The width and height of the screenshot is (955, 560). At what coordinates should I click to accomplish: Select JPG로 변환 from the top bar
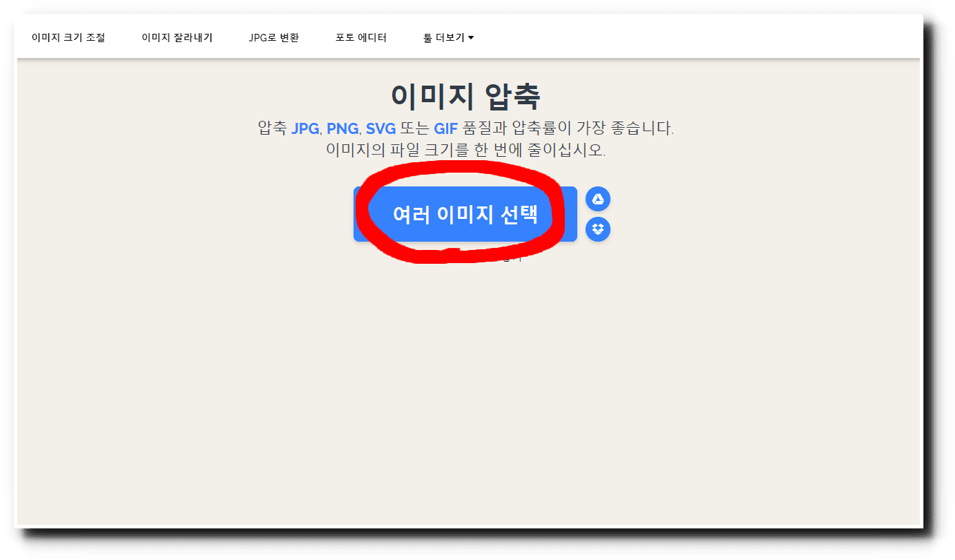pos(274,37)
